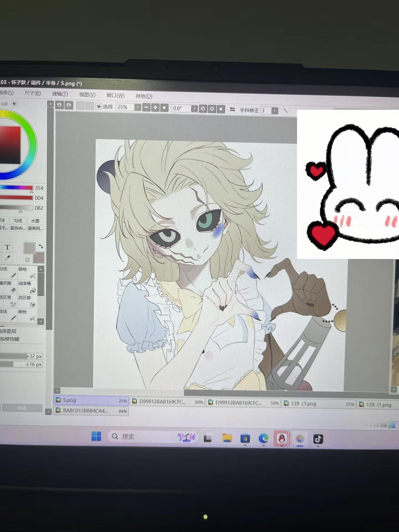Select the 排线 brush tool
Viewport: 399px width, 532px height.
[x=8, y=315]
